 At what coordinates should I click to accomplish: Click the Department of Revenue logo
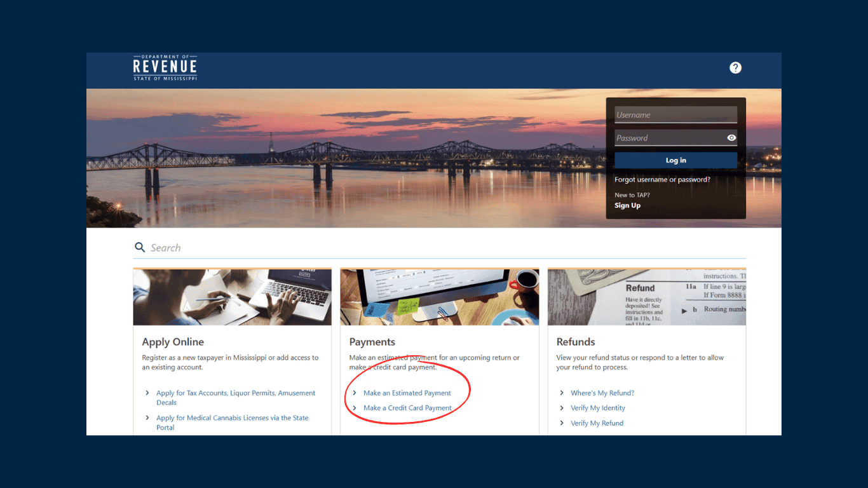[165, 68]
